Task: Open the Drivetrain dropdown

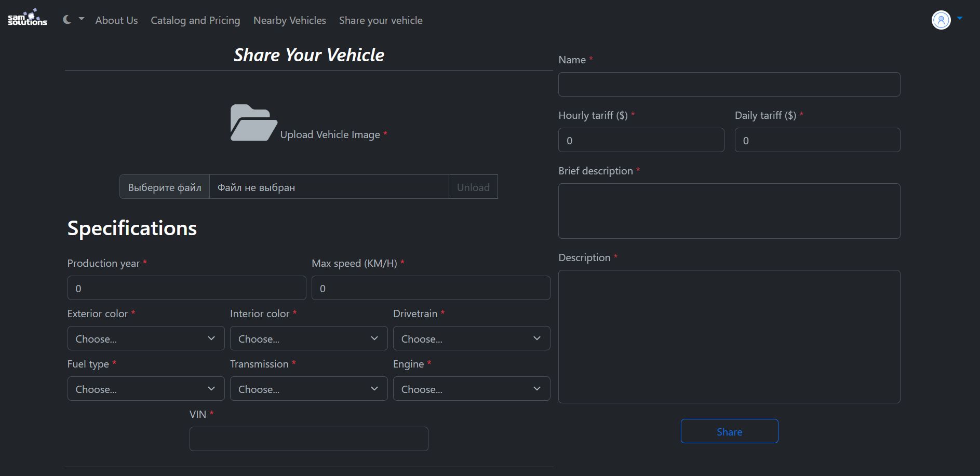Action: point(471,338)
